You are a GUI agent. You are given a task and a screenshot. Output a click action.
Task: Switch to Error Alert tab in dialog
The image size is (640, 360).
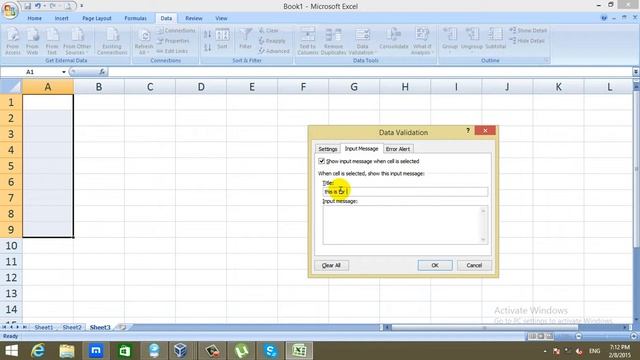coord(398,149)
